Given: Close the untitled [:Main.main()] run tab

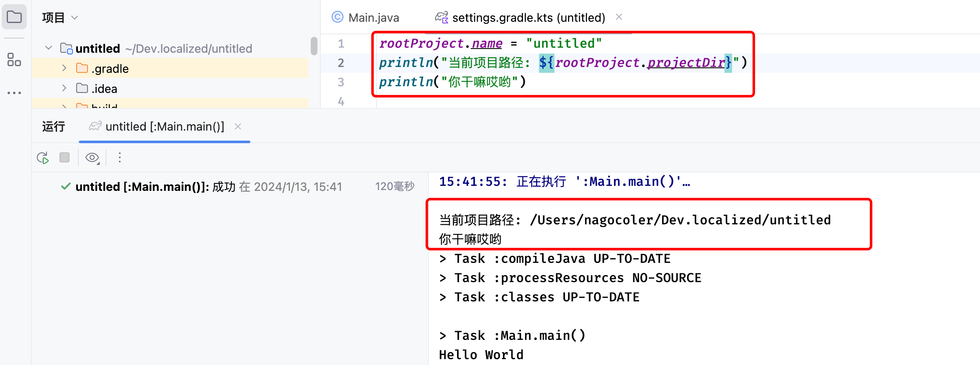Looking at the screenshot, I should 238,126.
